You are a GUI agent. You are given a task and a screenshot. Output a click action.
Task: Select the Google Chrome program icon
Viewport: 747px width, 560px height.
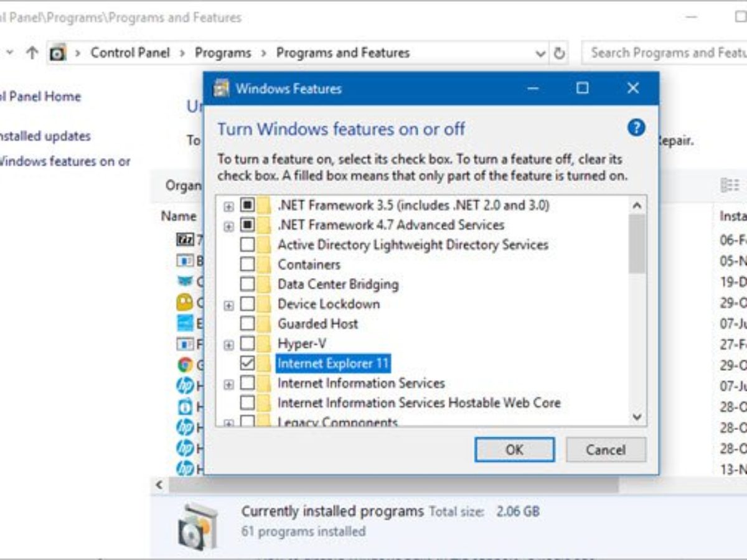tap(185, 365)
